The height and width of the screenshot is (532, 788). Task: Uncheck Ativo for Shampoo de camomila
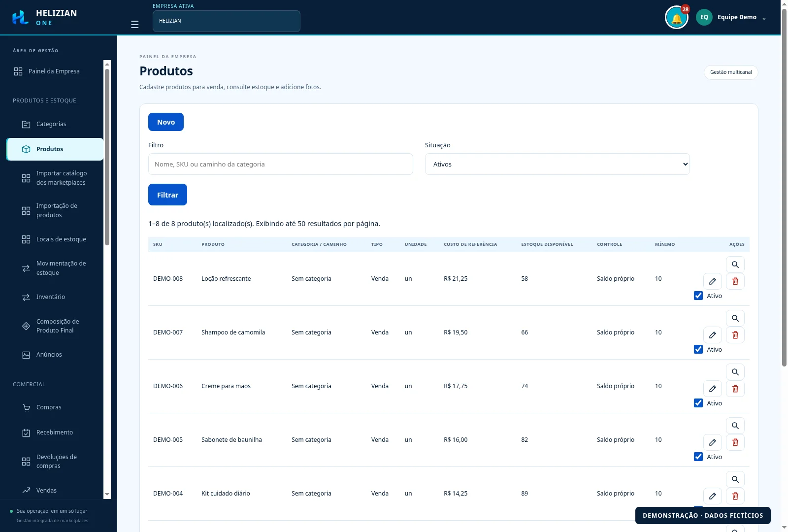(698, 349)
